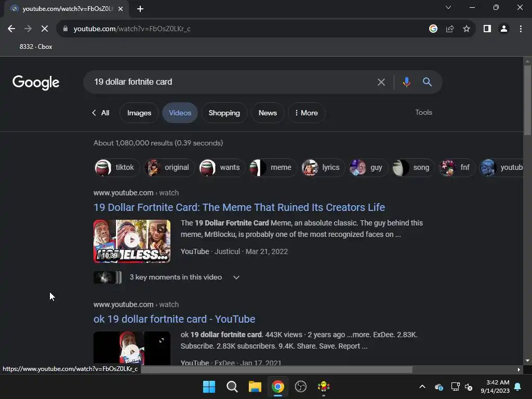
Task: Open the Google account icon in address bar
Action: pos(433,29)
